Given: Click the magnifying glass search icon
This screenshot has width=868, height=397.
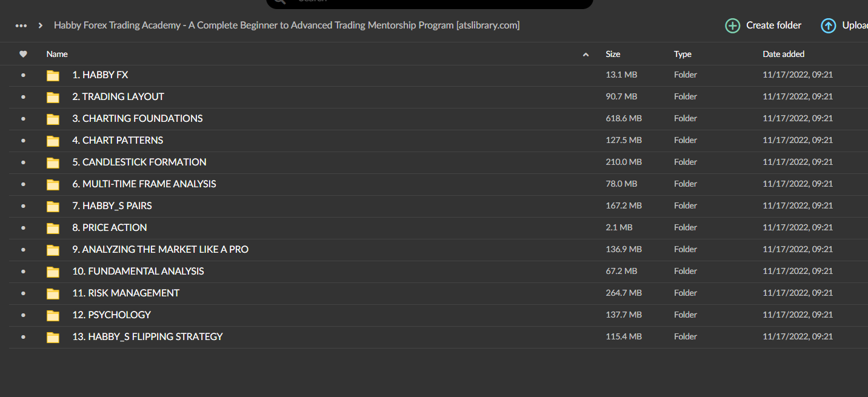Looking at the screenshot, I should pos(279,2).
